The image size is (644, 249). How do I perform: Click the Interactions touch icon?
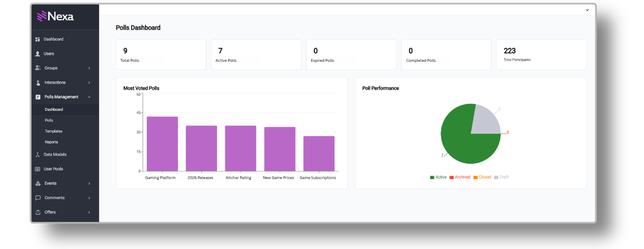[x=38, y=83]
